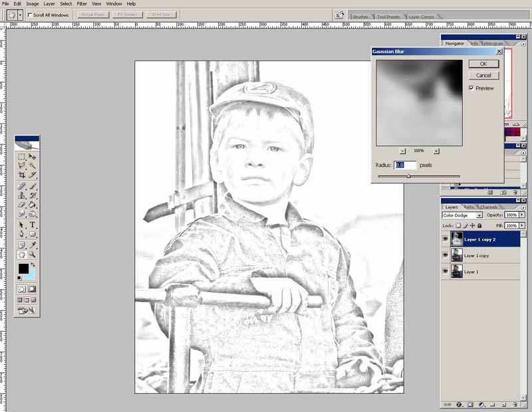
Task: Reset default foreground and background colors
Action: [x=19, y=278]
